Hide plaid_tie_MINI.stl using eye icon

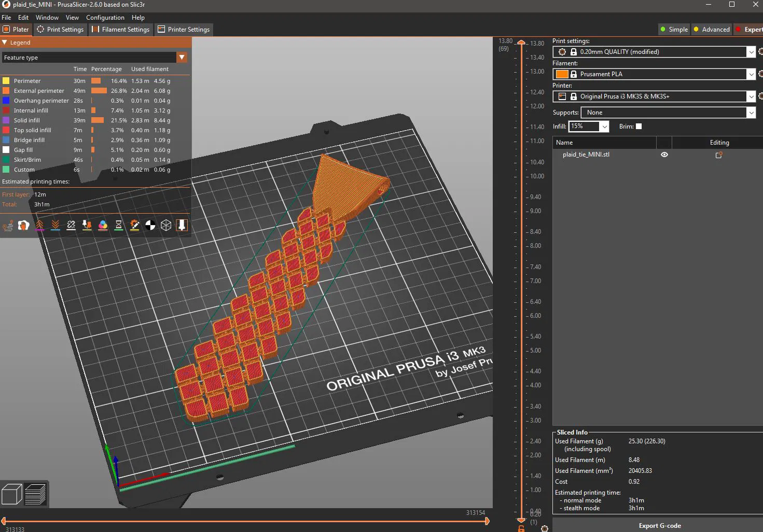pos(664,155)
